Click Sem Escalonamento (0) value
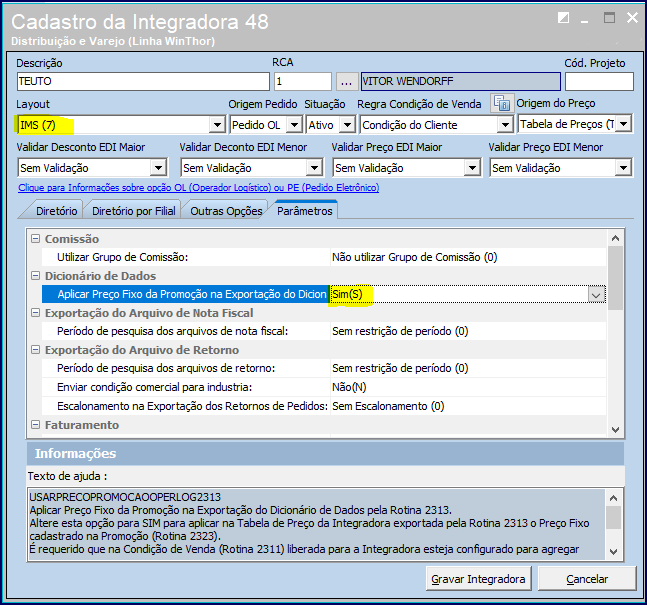Viewport: 647px width, 605px height. click(388, 406)
